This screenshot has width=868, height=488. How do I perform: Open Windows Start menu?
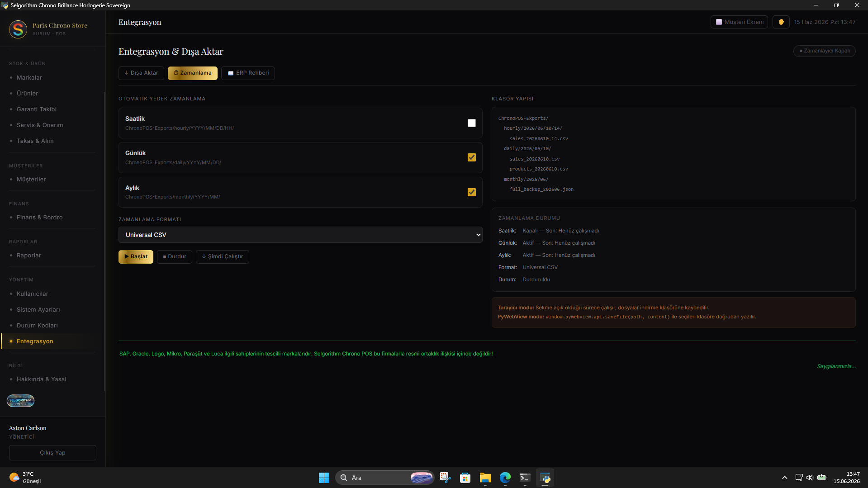point(324,478)
